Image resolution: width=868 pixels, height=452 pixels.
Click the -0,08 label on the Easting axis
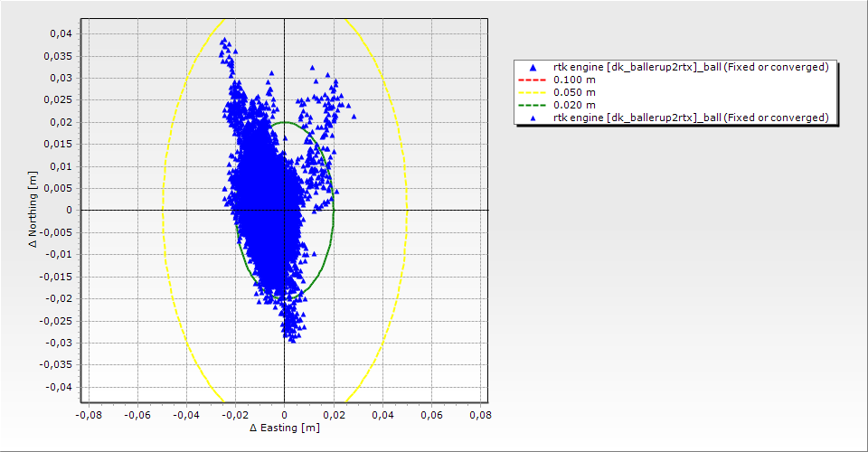[x=88, y=415]
